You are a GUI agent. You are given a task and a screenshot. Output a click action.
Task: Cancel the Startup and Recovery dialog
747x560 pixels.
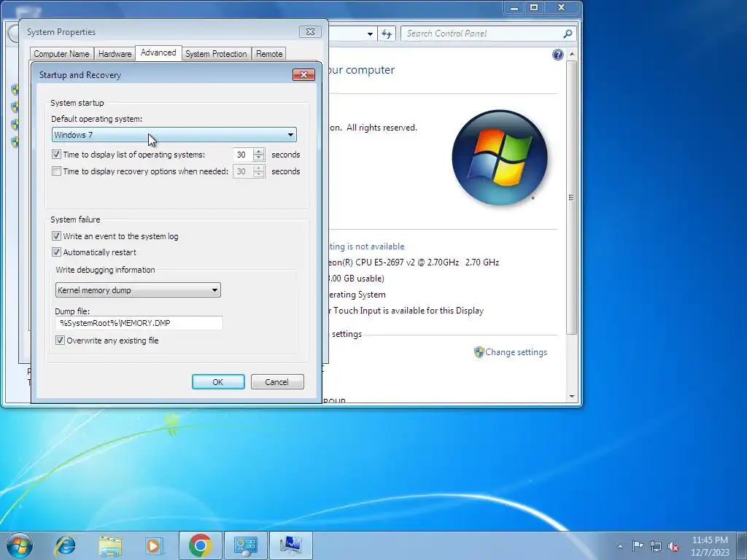[276, 382]
